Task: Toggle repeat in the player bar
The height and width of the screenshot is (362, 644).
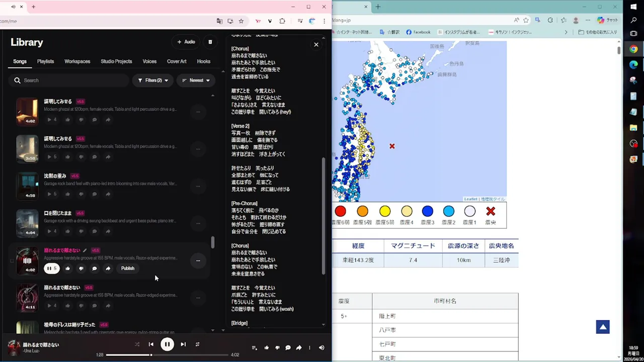Action: point(197,344)
